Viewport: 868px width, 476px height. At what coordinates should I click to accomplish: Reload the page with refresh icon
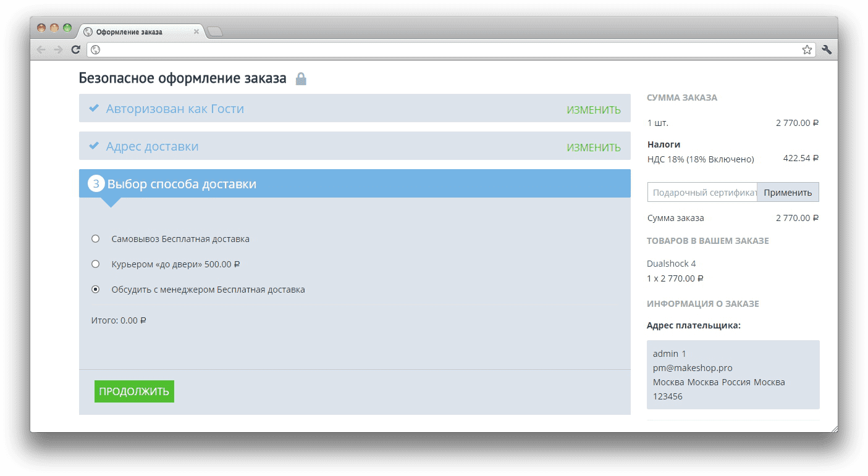click(x=76, y=50)
